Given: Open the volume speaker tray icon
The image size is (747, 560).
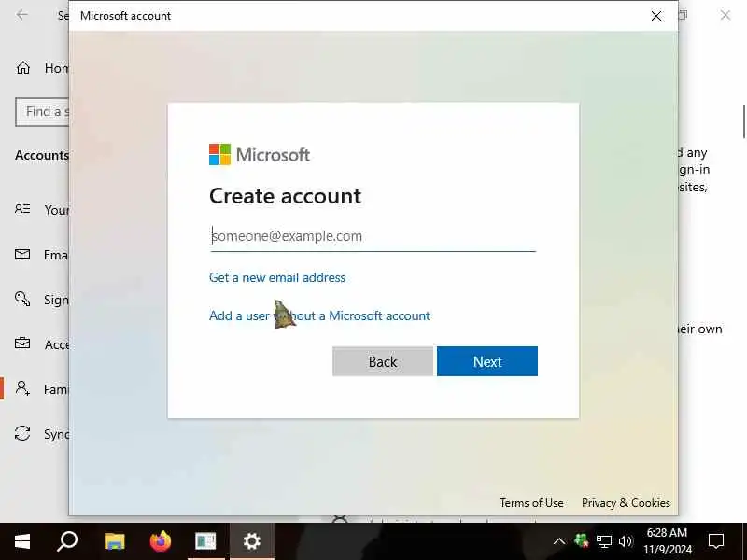Looking at the screenshot, I should [x=625, y=541].
